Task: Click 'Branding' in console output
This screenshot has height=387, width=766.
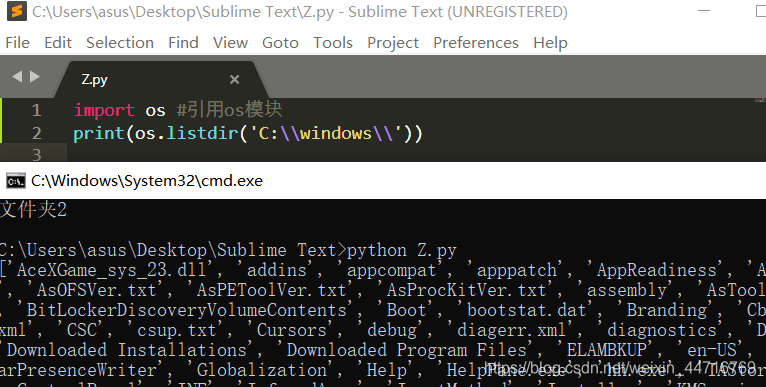Action: pos(666,310)
